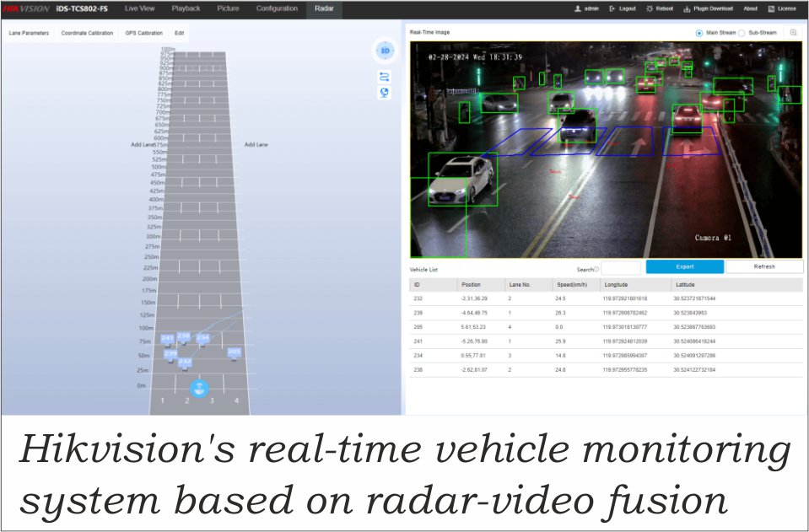809x532 pixels.
Task: Click the Plugin Download link text
Action: pyautogui.click(x=713, y=8)
